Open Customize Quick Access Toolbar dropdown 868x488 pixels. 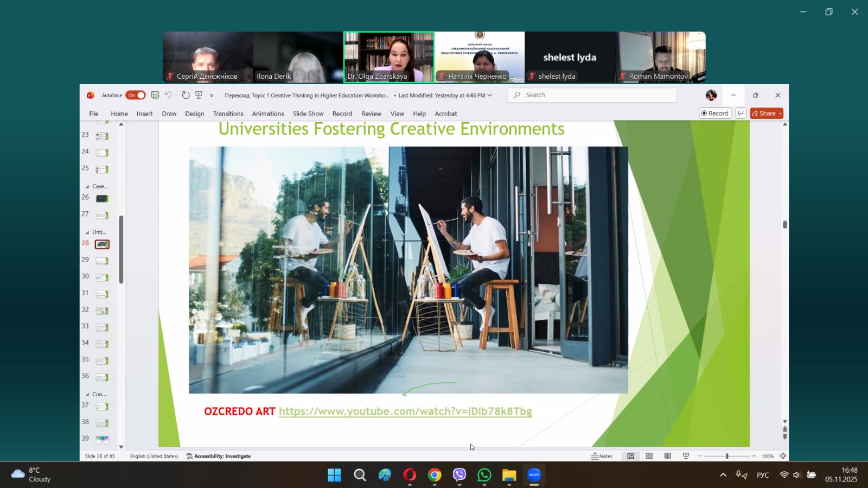[x=212, y=96]
